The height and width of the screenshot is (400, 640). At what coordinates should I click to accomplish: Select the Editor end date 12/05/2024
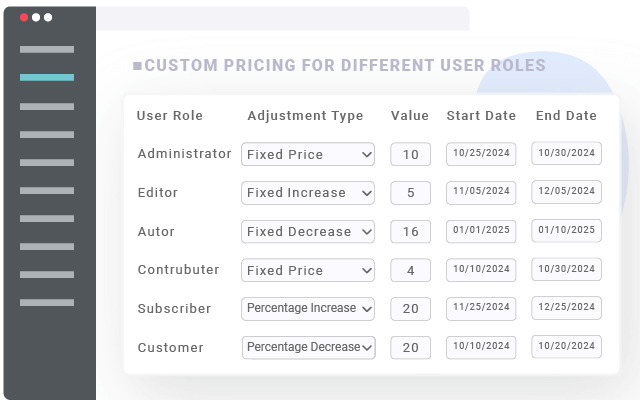pos(566,192)
